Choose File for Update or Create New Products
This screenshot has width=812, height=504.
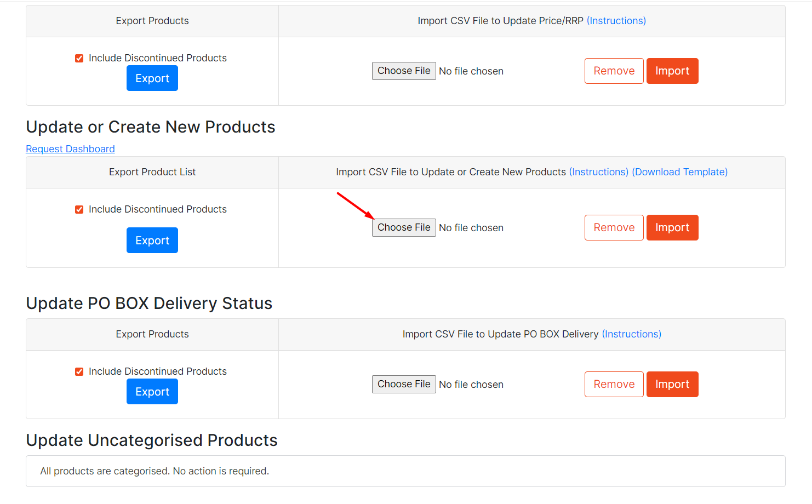click(404, 228)
